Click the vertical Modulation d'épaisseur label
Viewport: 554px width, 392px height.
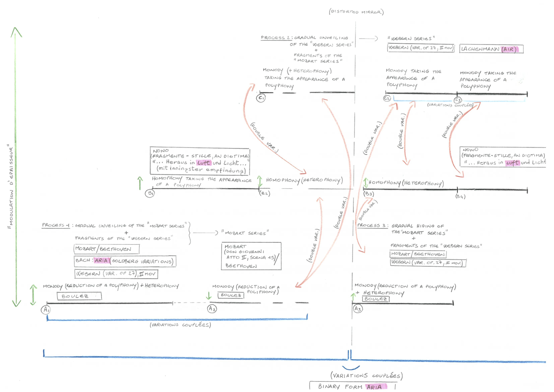point(11,186)
